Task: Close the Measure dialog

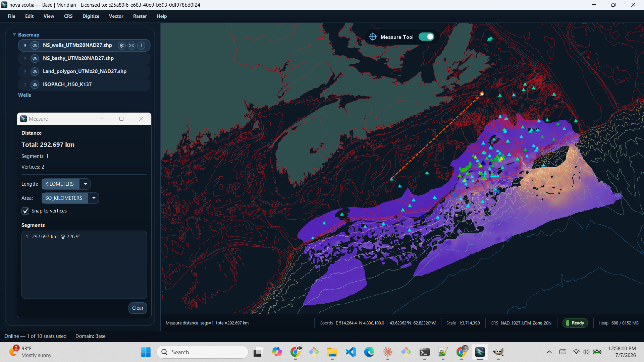Action: pyautogui.click(x=141, y=119)
